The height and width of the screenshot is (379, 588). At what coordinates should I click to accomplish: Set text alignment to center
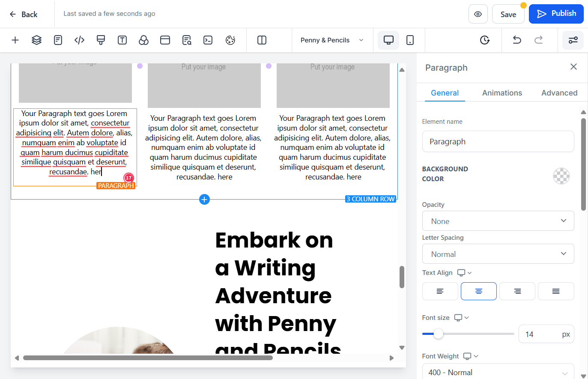(478, 291)
